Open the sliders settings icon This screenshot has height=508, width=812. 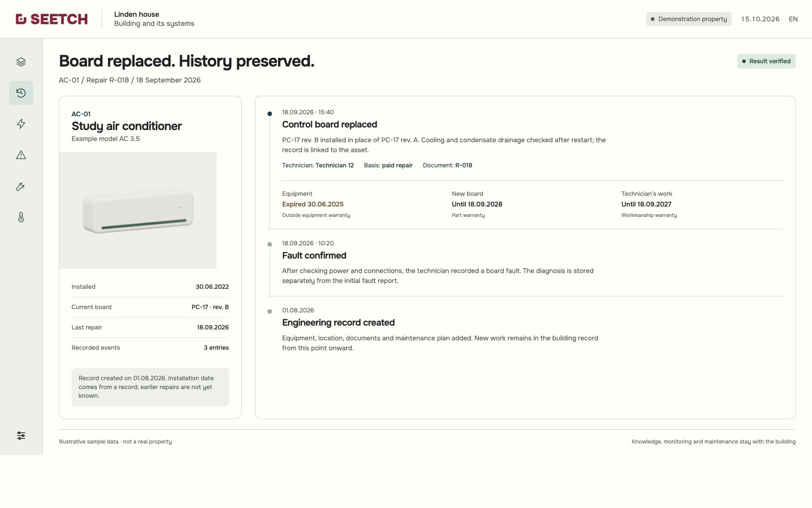[x=21, y=435]
